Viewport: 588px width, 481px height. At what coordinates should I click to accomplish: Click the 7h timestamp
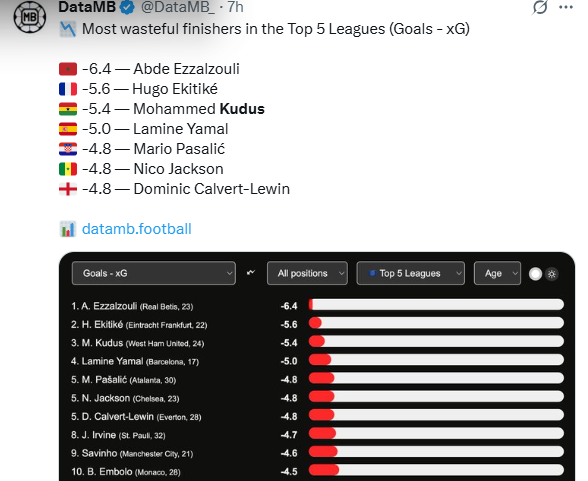[236, 7]
